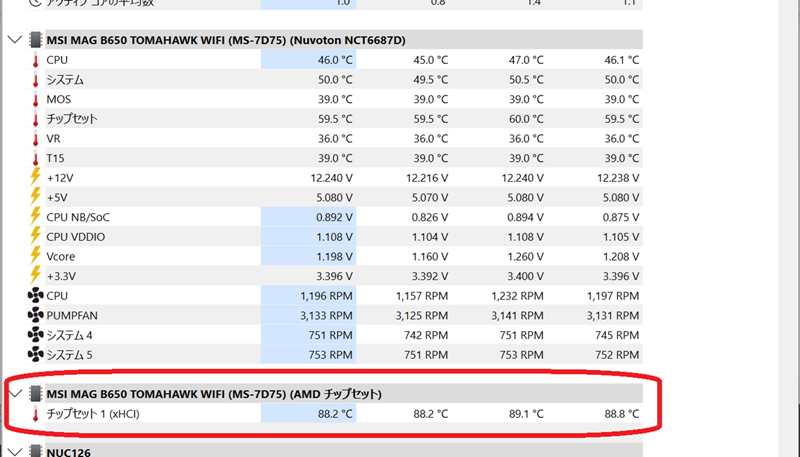Collapse the Nuvoton NCT6687D sensor group

click(15, 39)
